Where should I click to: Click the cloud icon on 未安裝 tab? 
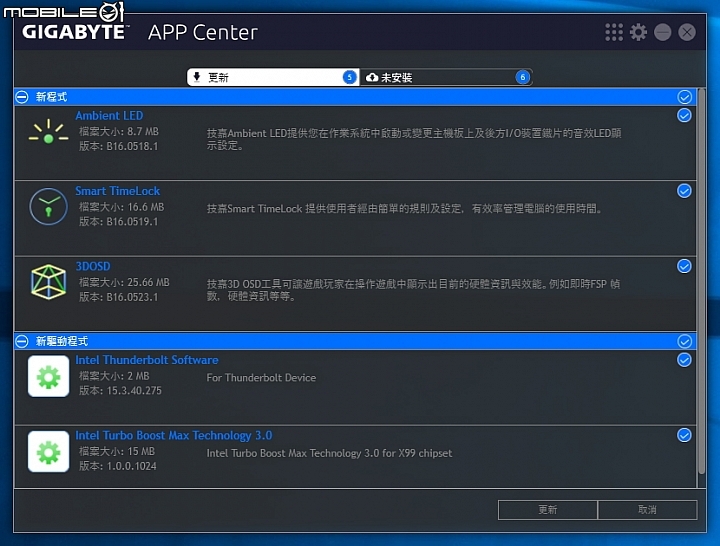[372, 77]
